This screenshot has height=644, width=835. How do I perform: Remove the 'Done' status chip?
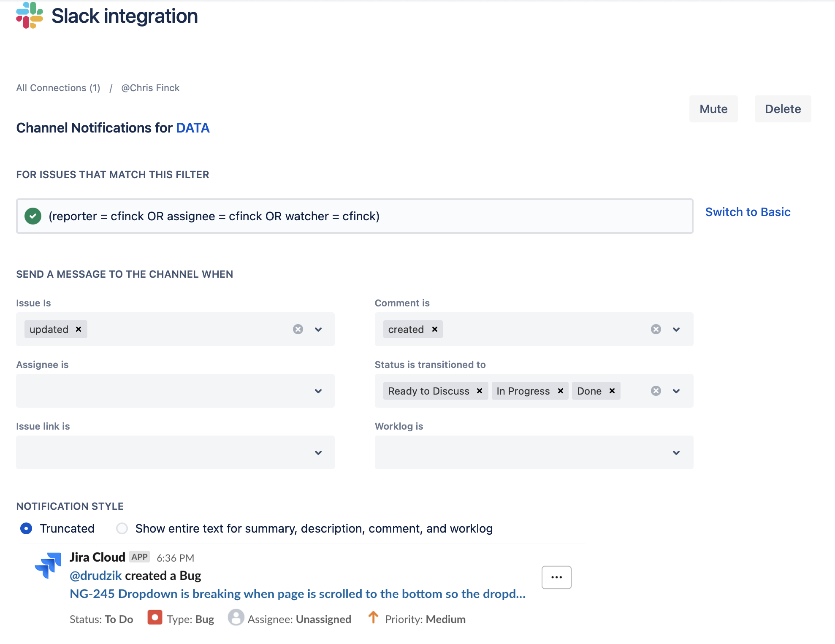tap(612, 391)
